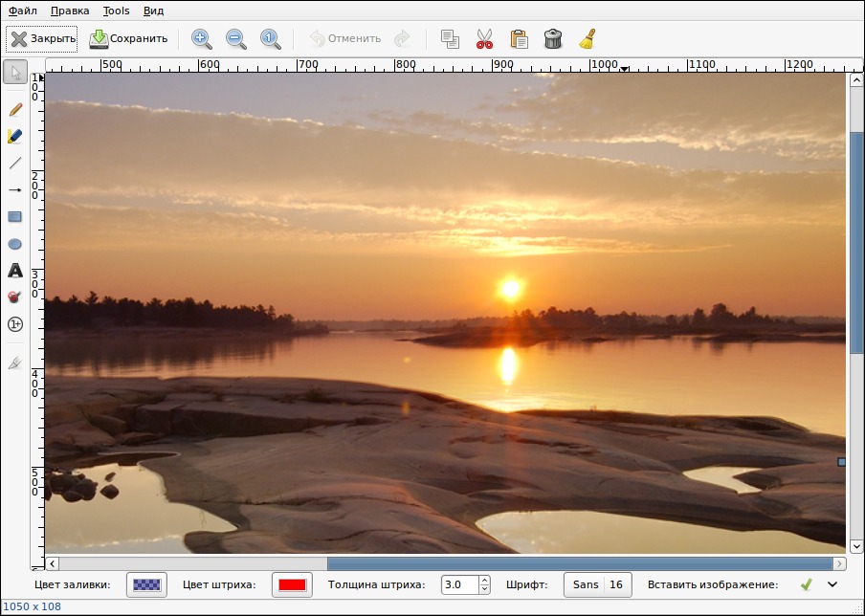Image resolution: width=865 pixels, height=616 pixels.
Task: Click the green checkmark insert-image icon
Action: [x=806, y=584]
